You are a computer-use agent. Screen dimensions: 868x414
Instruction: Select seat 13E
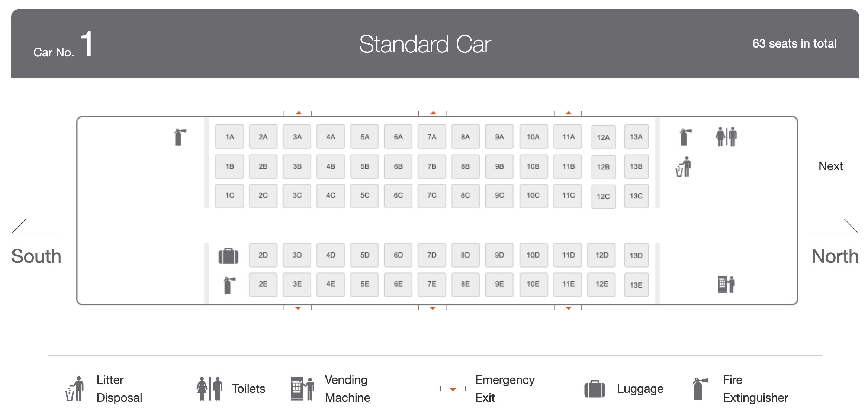coord(636,285)
